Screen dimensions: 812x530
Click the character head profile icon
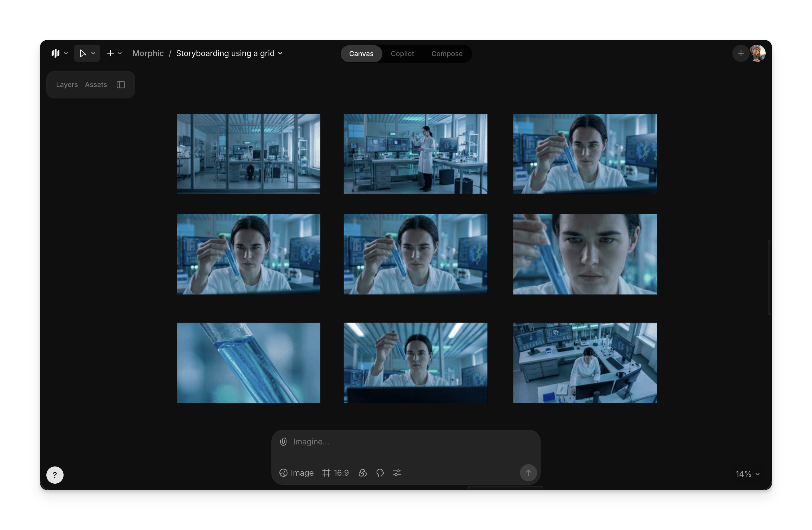click(x=380, y=473)
